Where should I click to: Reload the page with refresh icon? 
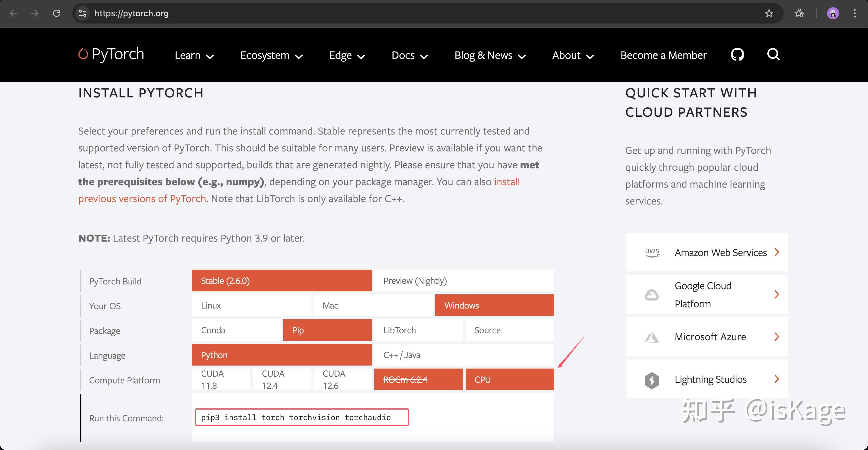pos(57,14)
